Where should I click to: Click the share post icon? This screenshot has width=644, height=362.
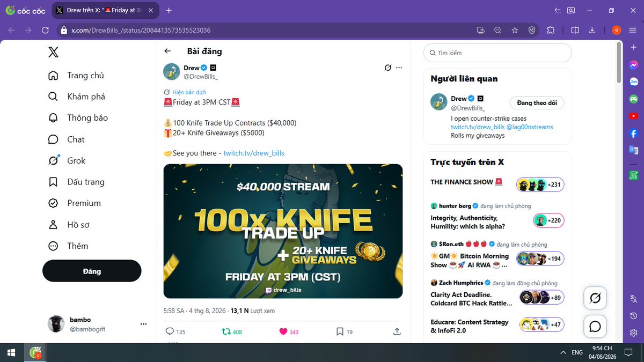pyautogui.click(x=397, y=332)
